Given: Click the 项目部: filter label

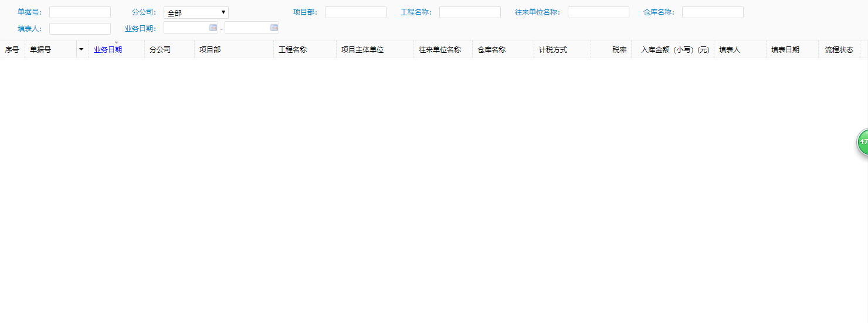Looking at the screenshot, I should 306,12.
